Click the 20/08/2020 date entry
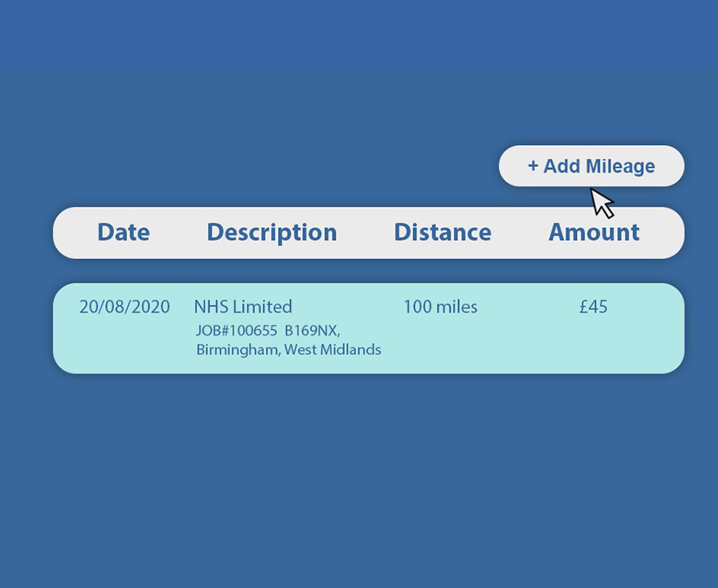 (x=125, y=307)
